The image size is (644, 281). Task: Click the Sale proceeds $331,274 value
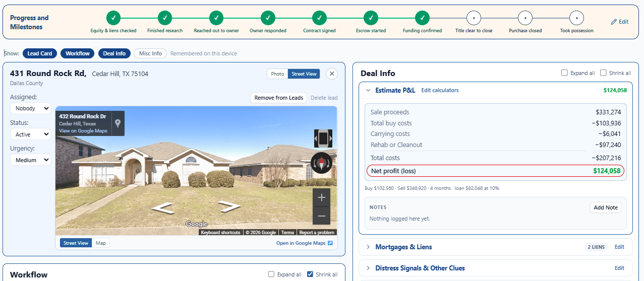pyautogui.click(x=608, y=112)
